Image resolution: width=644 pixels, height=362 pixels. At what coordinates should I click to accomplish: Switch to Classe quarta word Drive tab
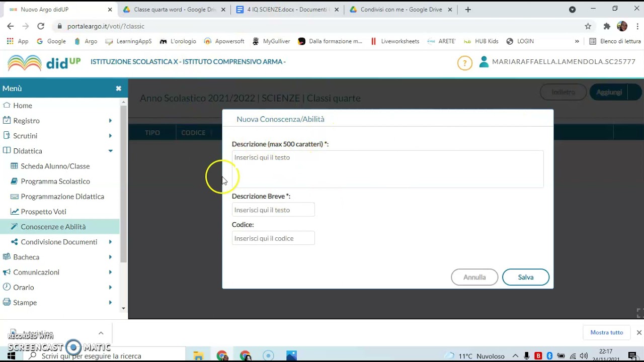pyautogui.click(x=174, y=10)
